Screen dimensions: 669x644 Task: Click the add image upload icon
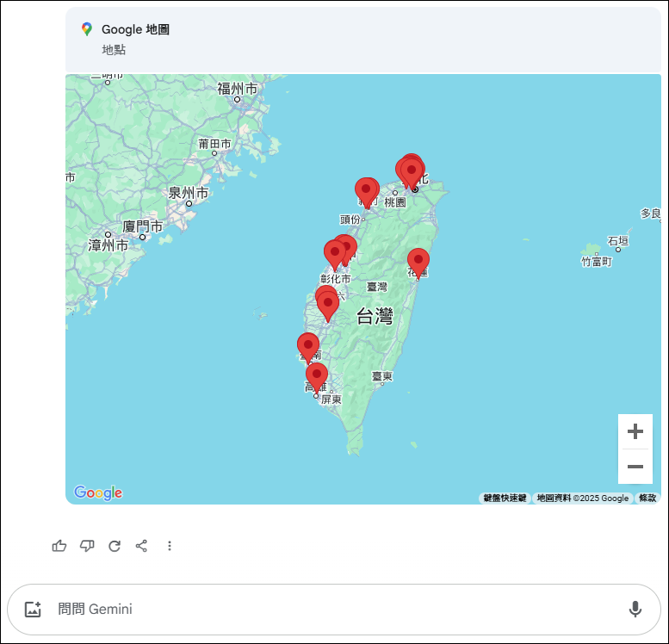pos(33,609)
